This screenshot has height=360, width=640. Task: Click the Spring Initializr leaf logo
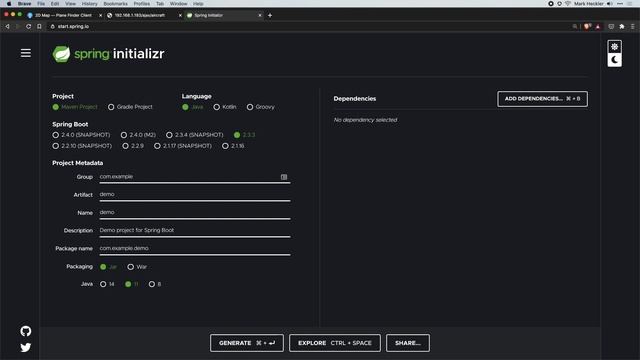coord(61,54)
